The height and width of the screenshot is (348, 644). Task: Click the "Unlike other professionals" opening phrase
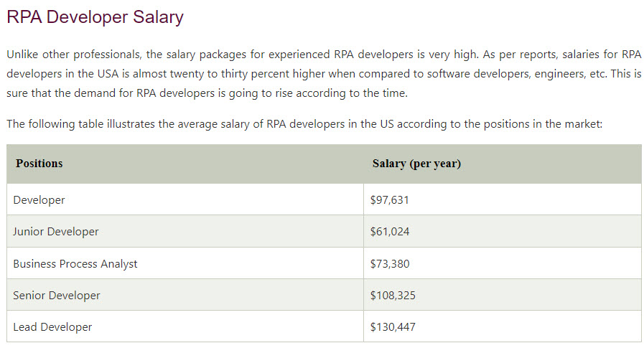[x=73, y=54]
